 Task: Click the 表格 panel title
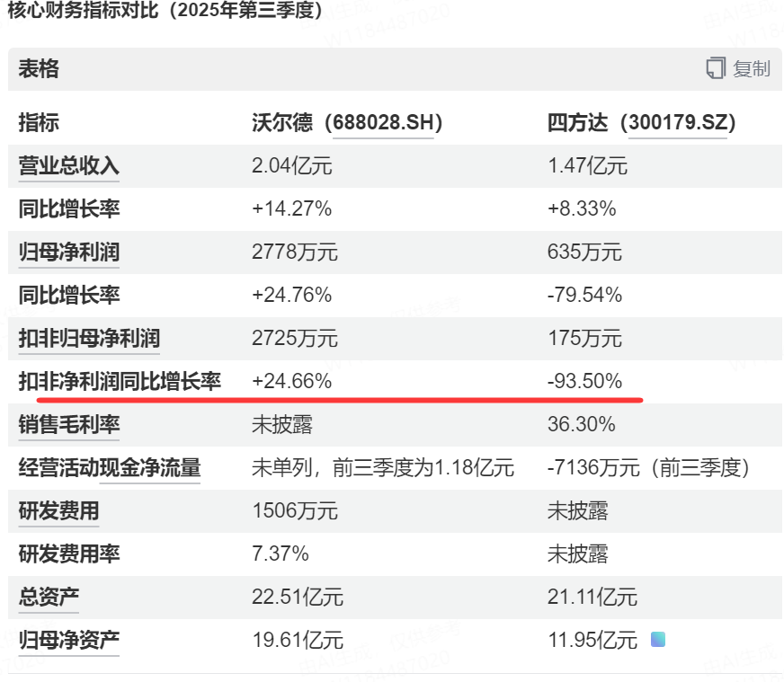(x=39, y=69)
